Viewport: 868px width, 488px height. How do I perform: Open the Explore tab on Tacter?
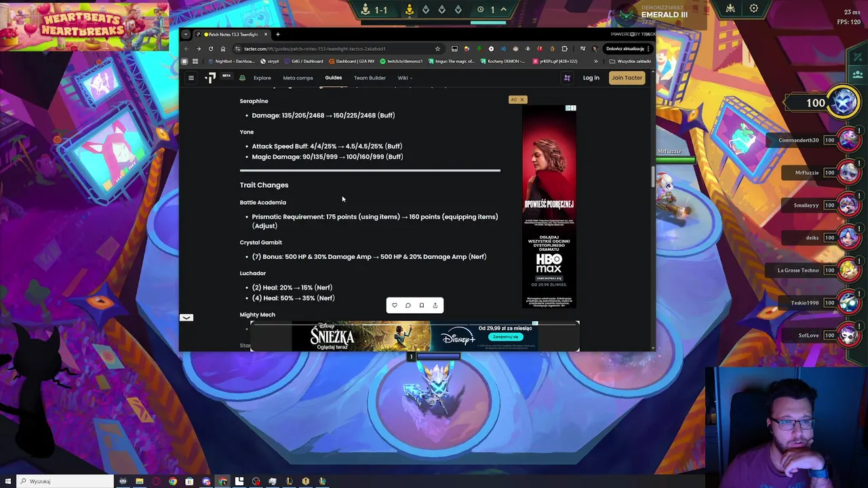(x=262, y=78)
